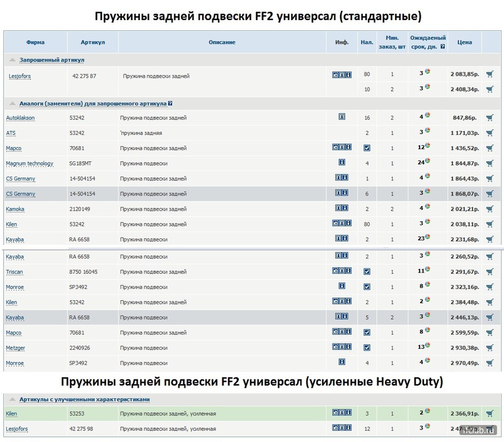Add Magnum technology SG185MT to cart
Image resolution: width=504 pixels, height=442 pixels.
[490, 163]
